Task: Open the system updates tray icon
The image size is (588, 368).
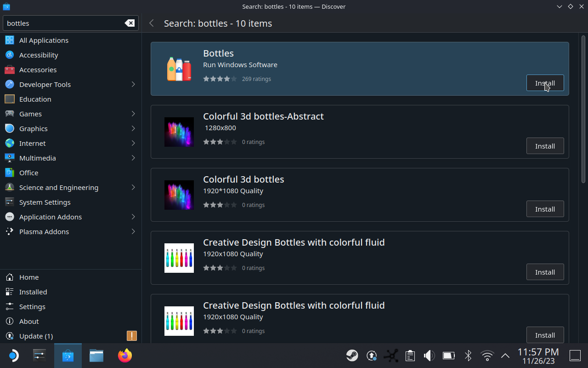Action: pyautogui.click(x=372, y=355)
